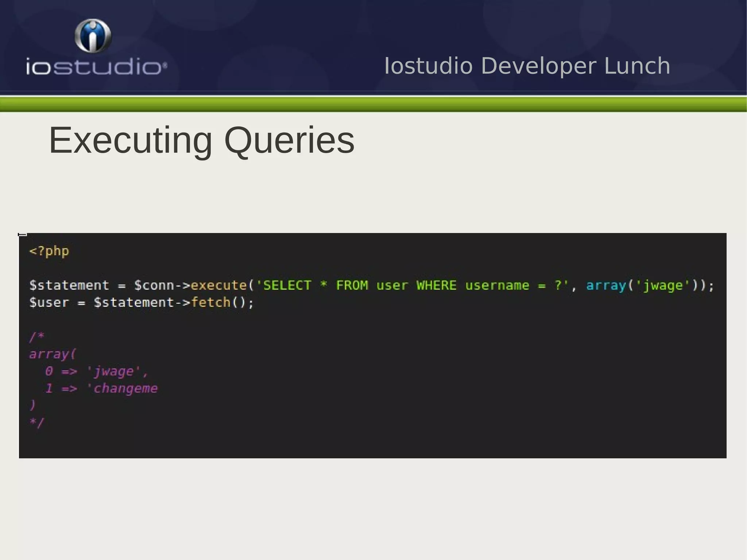
Task: Click the '*/' comment closing line
Action: pos(36,423)
